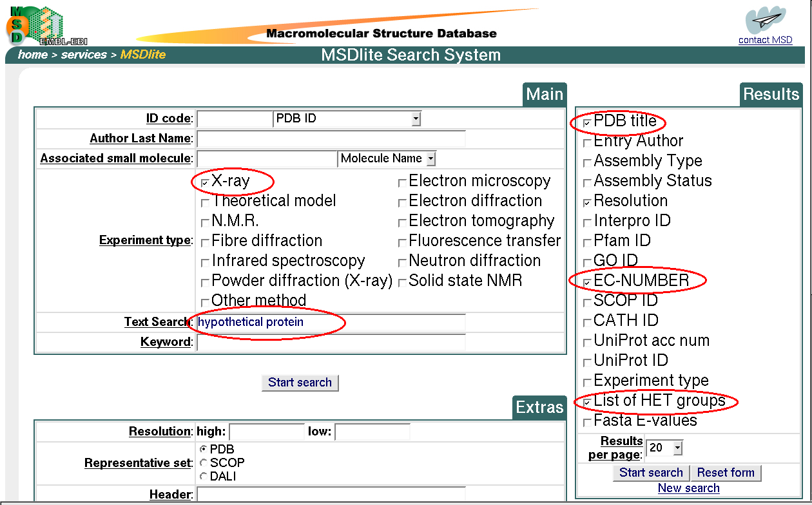Select the DALI representative set radio button

[x=204, y=476]
